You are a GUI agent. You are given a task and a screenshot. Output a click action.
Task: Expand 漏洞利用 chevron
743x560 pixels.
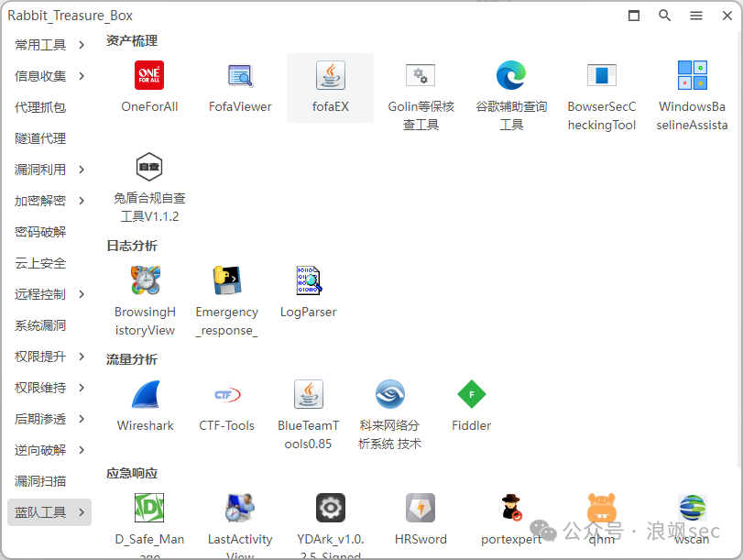(x=82, y=170)
